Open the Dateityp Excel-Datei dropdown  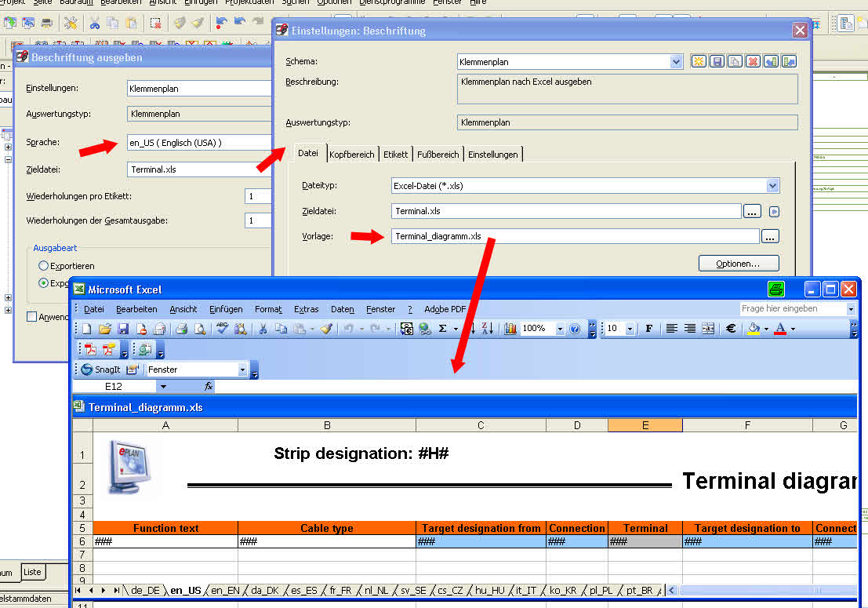coord(773,186)
